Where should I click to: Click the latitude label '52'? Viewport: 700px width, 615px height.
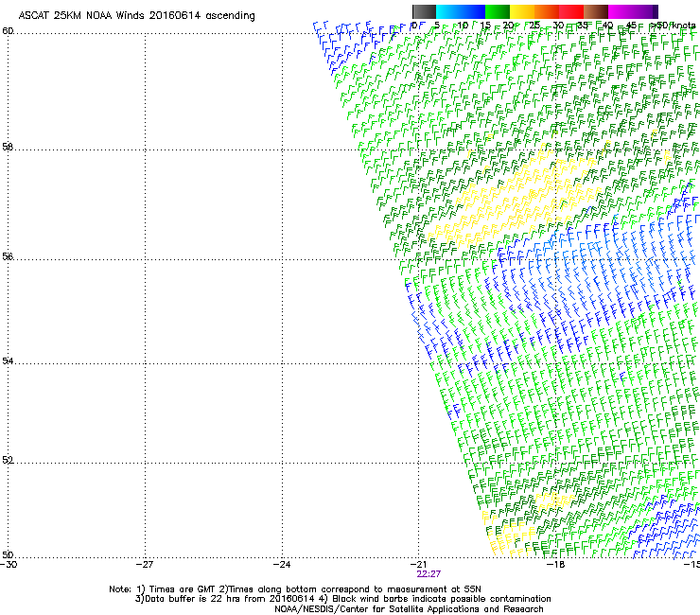pyautogui.click(x=8, y=460)
